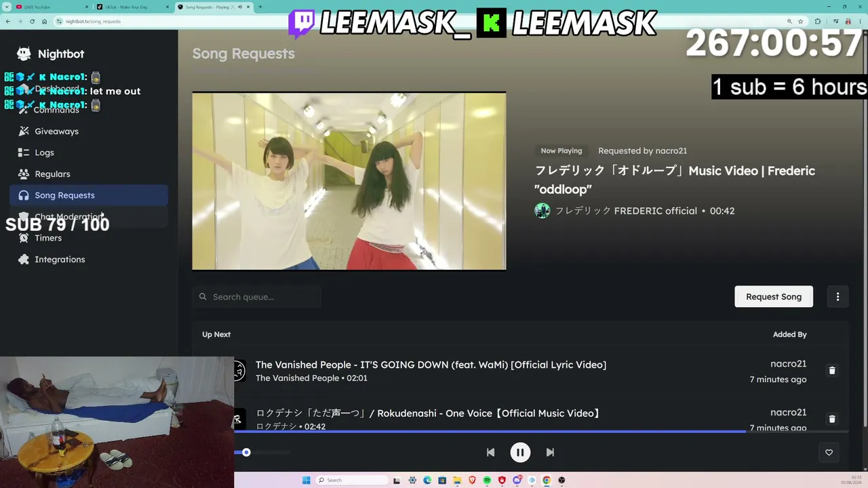868x488 pixels.
Task: Go back in browser history
Action: [7, 21]
